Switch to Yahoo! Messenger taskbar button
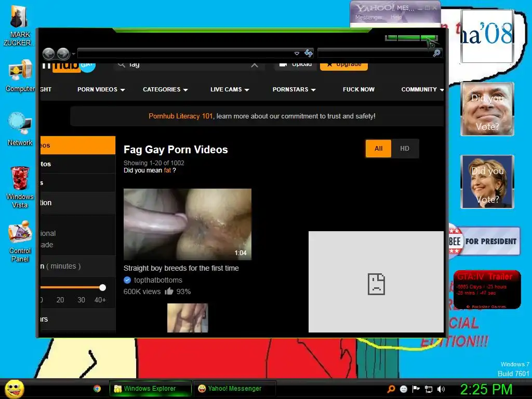The height and width of the screenshot is (399, 532). coord(234,389)
